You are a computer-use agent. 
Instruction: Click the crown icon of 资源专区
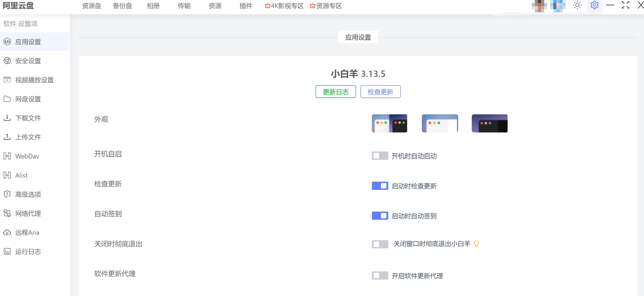(313, 6)
